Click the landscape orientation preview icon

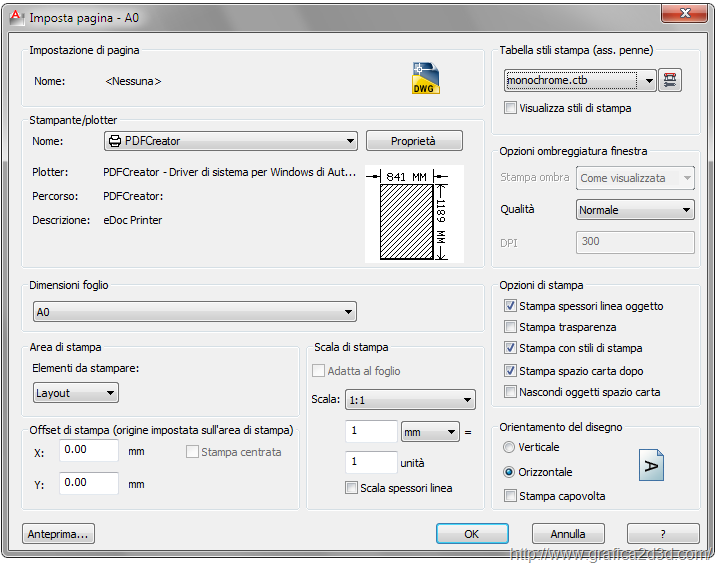coord(651,465)
